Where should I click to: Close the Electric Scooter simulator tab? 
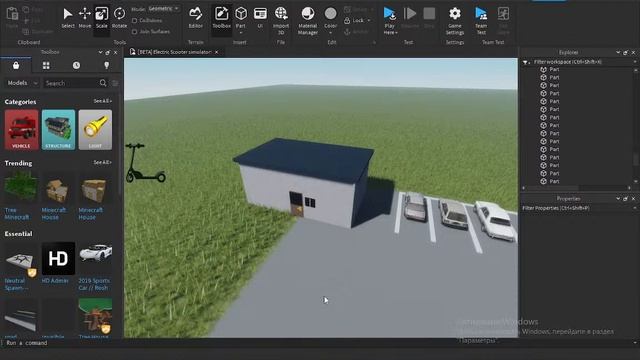[x=217, y=52]
